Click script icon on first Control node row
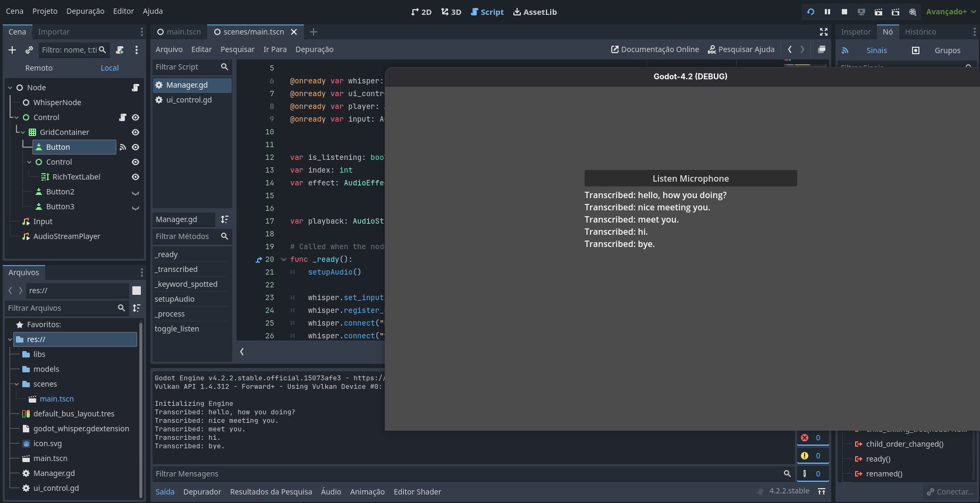The width and height of the screenshot is (980, 503). pyautogui.click(x=123, y=117)
